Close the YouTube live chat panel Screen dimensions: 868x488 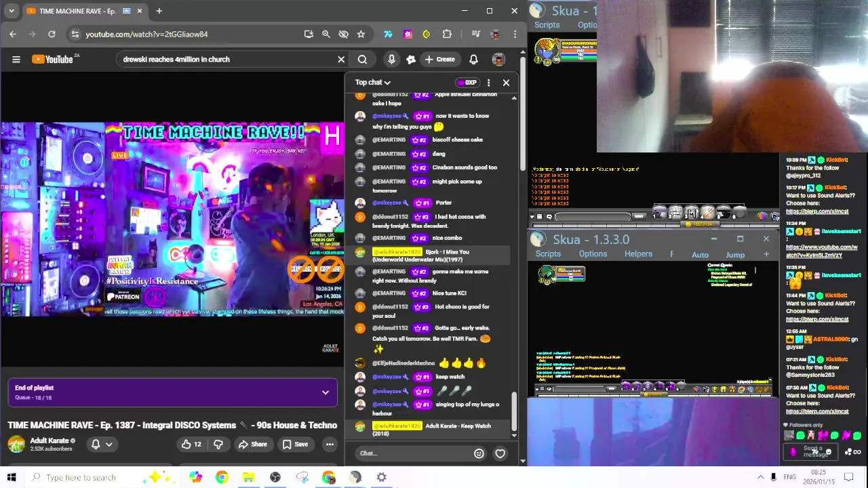(506, 83)
